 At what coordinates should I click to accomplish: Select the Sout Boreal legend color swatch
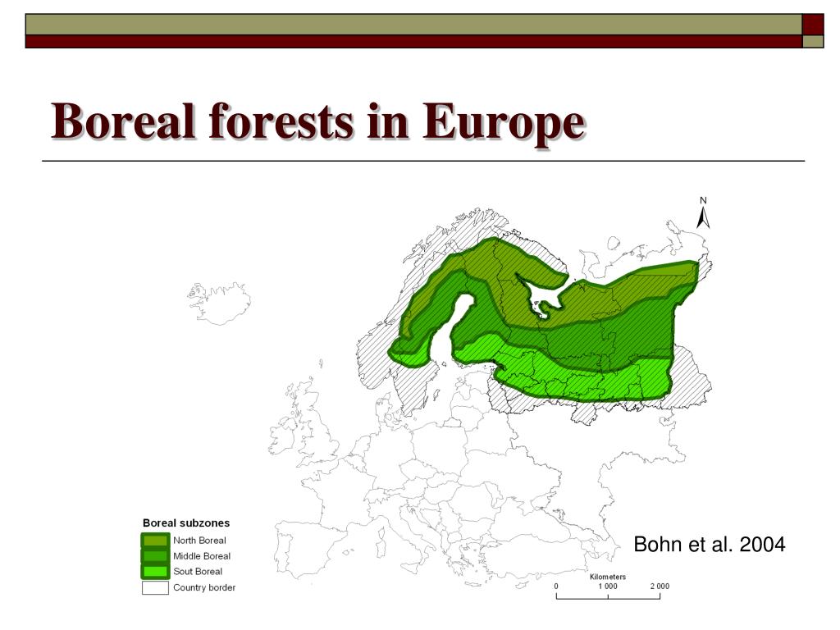point(155,572)
